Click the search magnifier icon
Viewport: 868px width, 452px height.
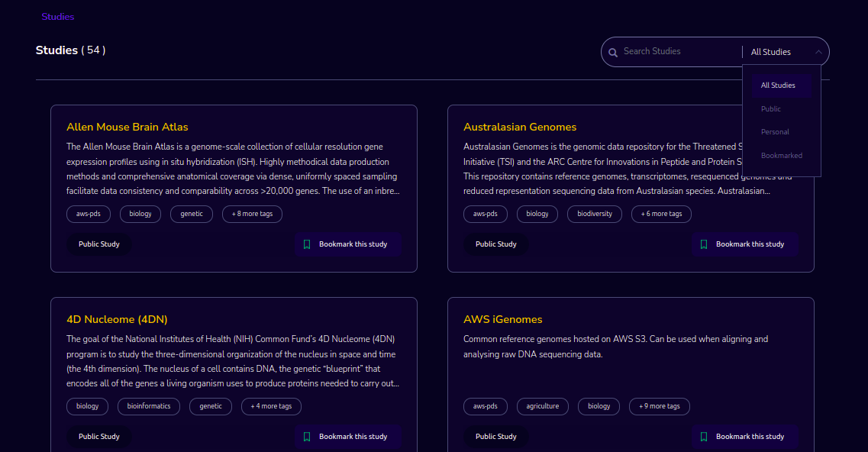pyautogui.click(x=613, y=53)
